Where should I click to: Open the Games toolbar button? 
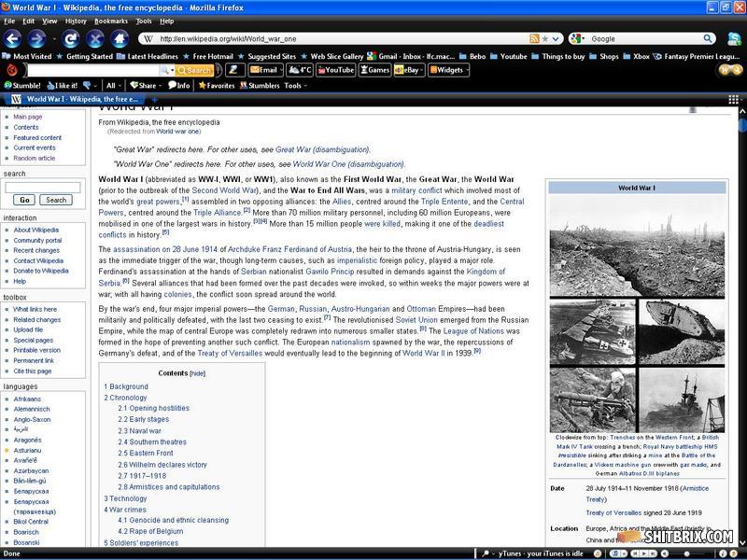pyautogui.click(x=375, y=70)
